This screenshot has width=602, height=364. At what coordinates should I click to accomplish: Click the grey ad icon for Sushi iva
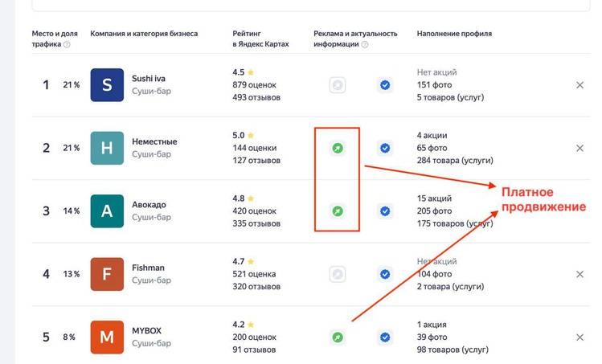pyautogui.click(x=338, y=84)
